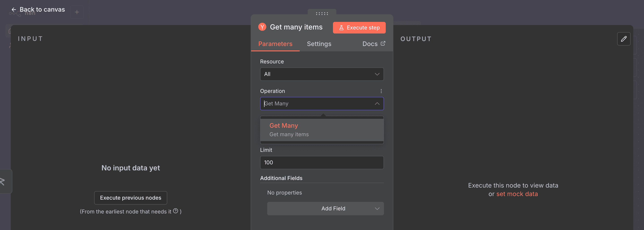Open the Parameters tab
The image size is (644, 230).
pos(275,44)
